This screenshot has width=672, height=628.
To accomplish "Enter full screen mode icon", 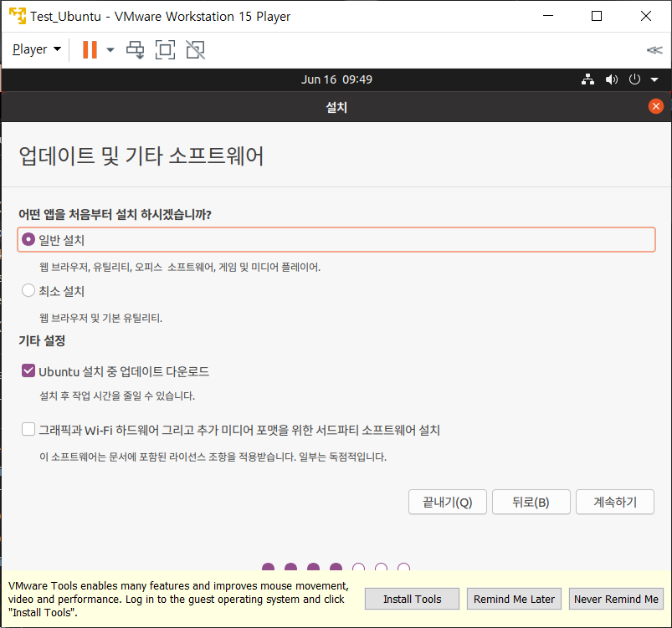I will point(165,49).
